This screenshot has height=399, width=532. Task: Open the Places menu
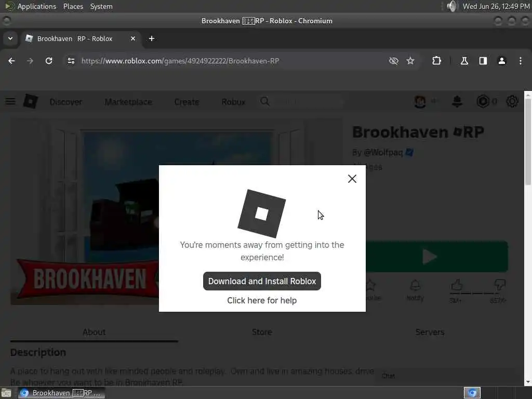tap(73, 6)
